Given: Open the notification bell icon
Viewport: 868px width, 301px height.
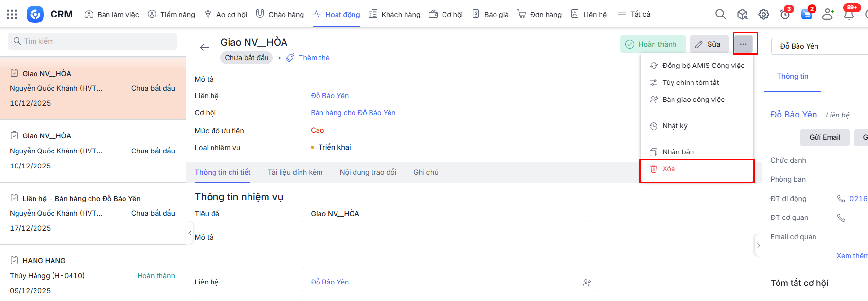Looking at the screenshot, I should tap(849, 15).
